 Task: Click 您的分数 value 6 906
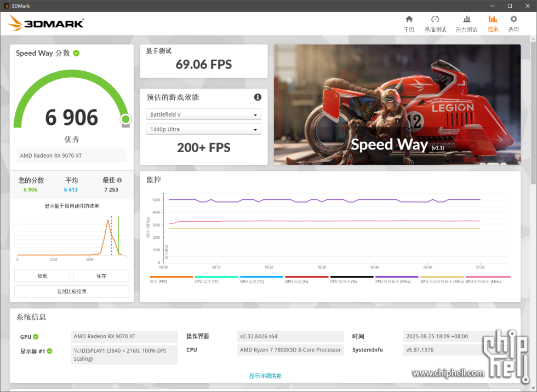click(x=31, y=189)
